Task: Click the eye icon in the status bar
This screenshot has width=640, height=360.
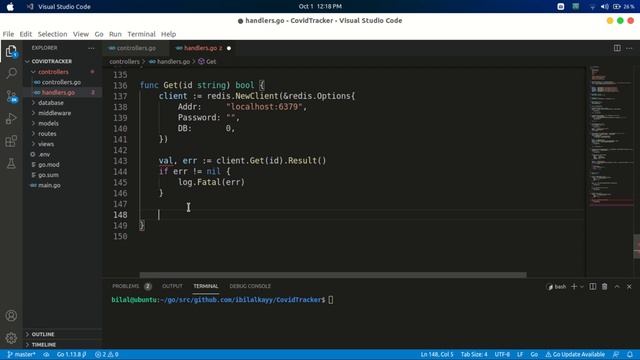Action: [x=47, y=354]
